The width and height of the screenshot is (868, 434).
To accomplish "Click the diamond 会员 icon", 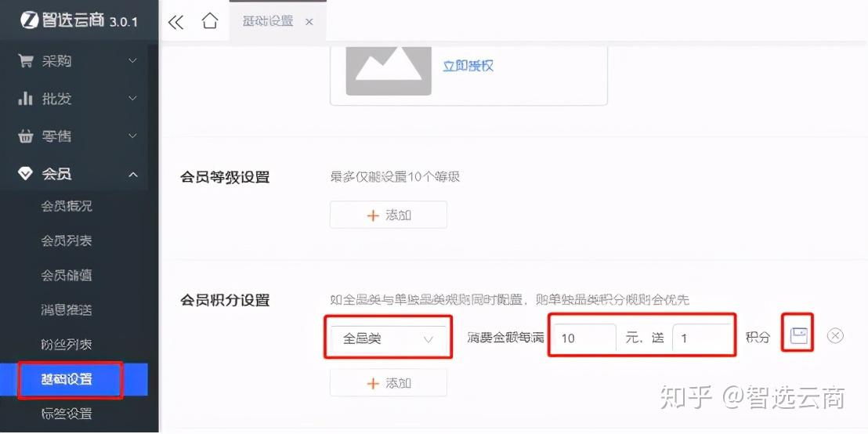I will 26,174.
